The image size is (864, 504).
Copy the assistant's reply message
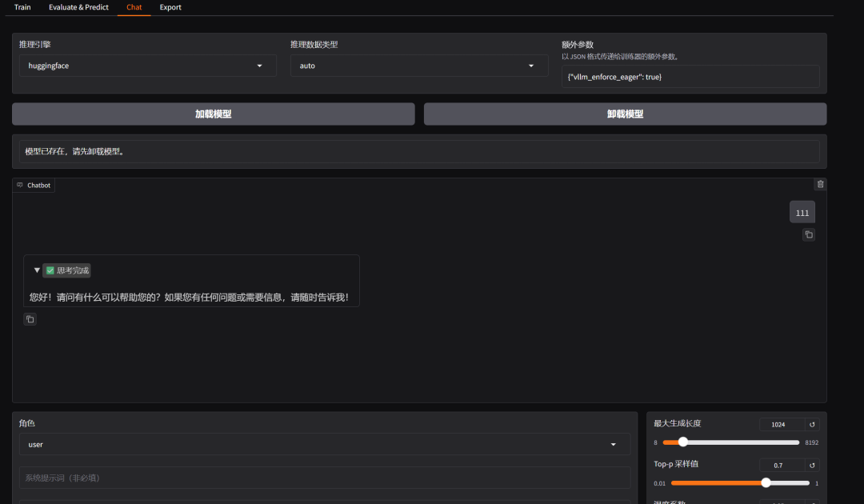tap(30, 319)
